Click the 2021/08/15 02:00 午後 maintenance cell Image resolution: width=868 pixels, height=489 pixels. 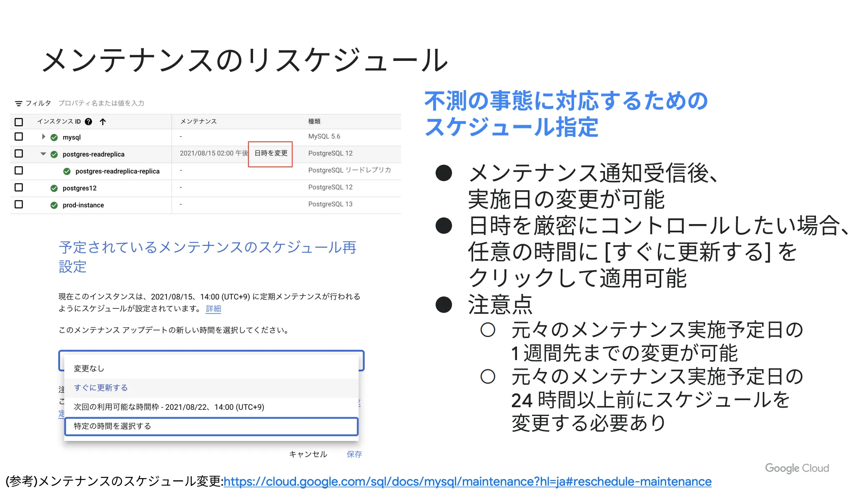(x=214, y=153)
